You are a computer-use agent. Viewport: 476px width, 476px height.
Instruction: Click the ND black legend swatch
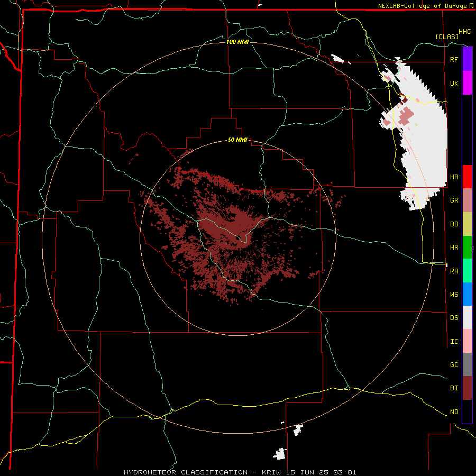(467, 411)
